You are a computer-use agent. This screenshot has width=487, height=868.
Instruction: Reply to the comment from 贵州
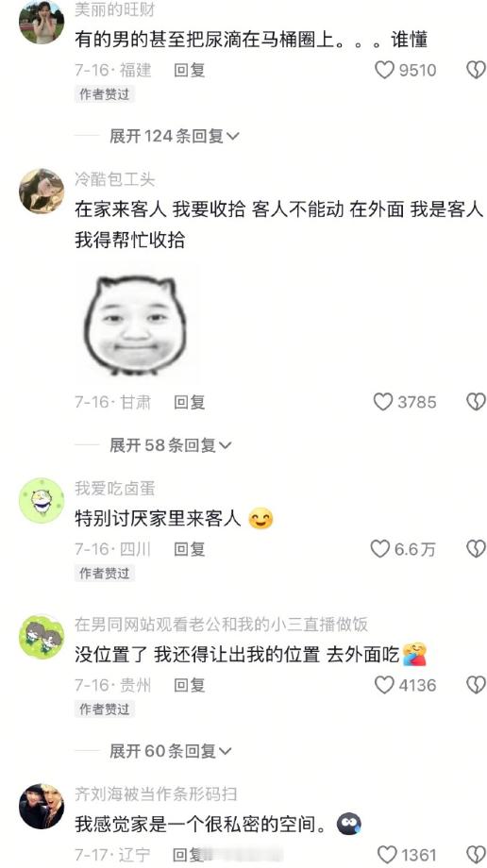(x=190, y=685)
